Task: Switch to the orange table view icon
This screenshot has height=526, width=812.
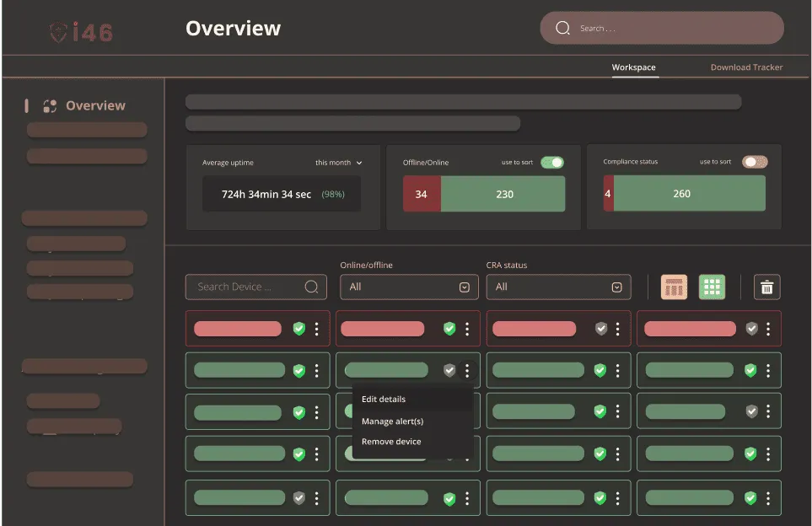Action: (x=674, y=287)
